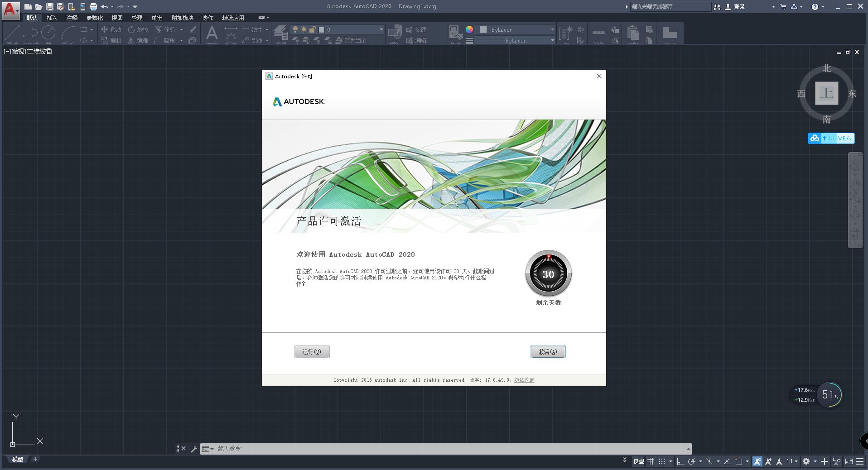The image size is (868, 470).
Task: Toggle isometric drafting in status bar
Action: [x=709, y=461]
